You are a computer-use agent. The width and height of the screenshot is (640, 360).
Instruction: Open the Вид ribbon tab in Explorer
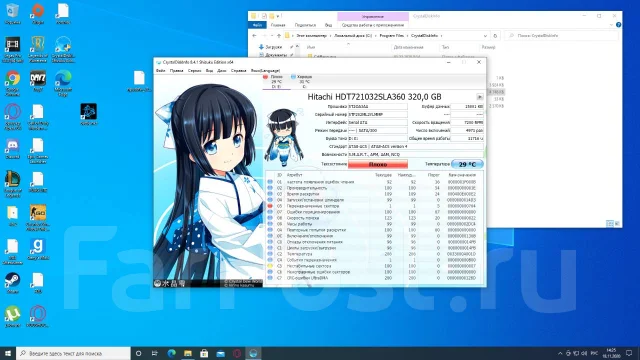[328, 25]
